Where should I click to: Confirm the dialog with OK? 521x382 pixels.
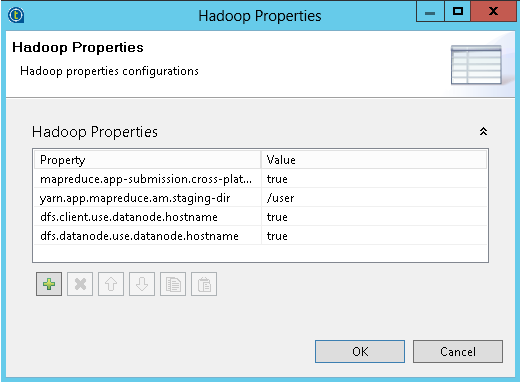(360, 351)
